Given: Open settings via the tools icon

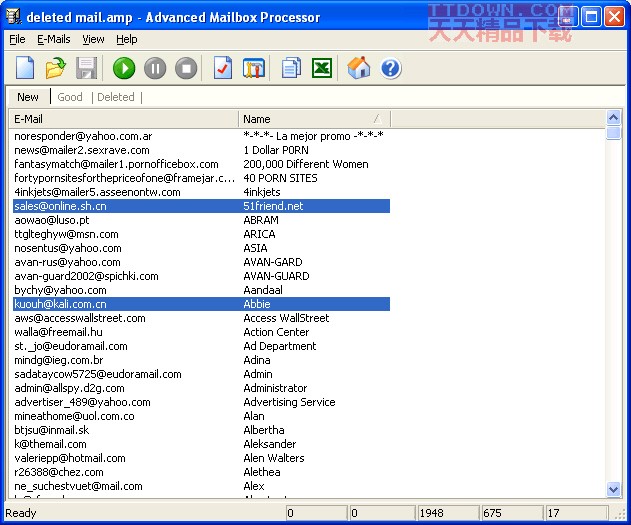Looking at the screenshot, I should coord(254,68).
